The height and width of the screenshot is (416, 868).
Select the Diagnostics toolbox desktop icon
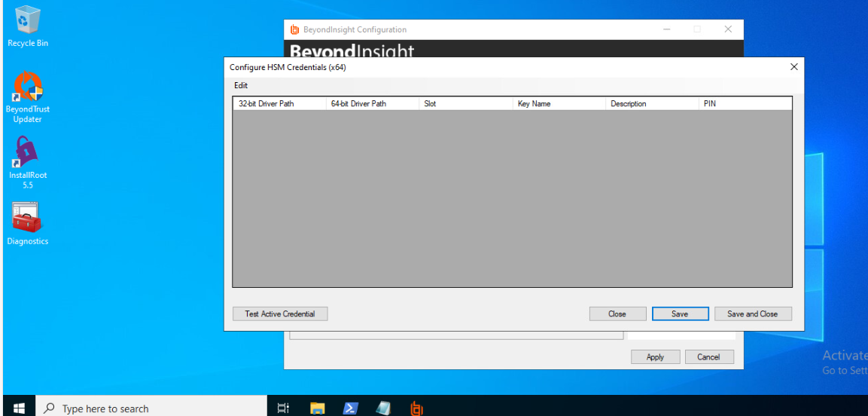27,224
